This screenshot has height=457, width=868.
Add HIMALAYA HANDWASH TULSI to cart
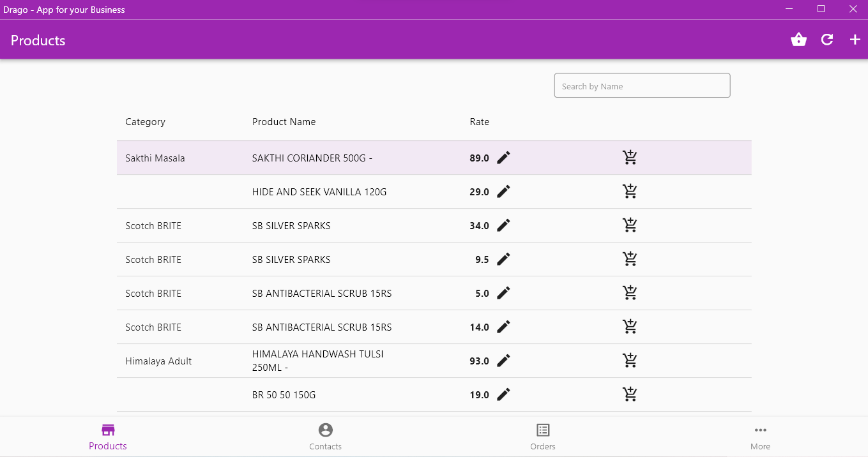pyautogui.click(x=630, y=361)
